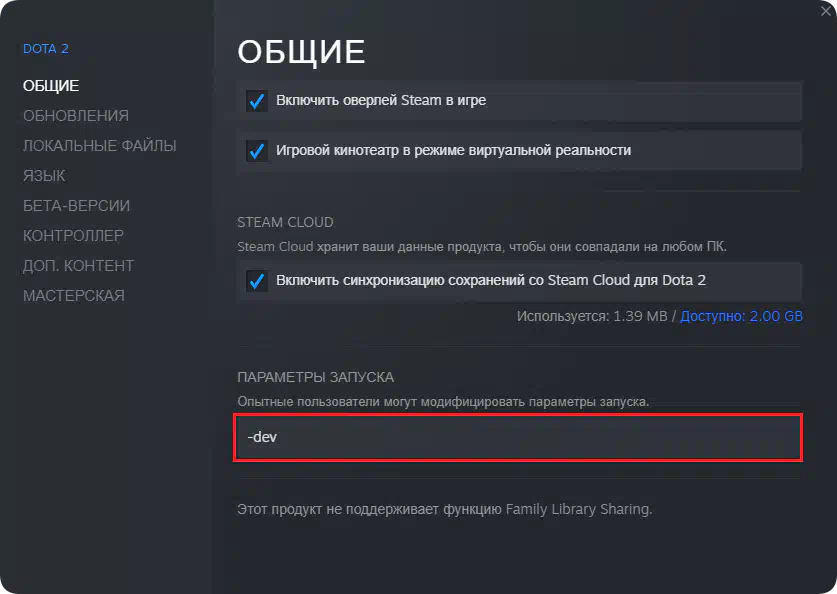Click the ПАРАМЕТРЫ ЗАПУСКА section header
Image resolution: width=837 pixels, height=594 pixels.
point(315,377)
